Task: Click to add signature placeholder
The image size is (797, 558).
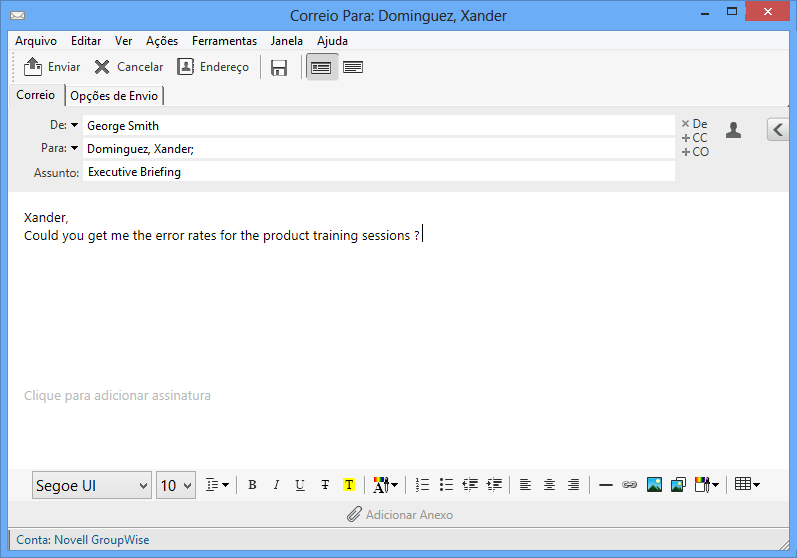Action: (x=117, y=395)
